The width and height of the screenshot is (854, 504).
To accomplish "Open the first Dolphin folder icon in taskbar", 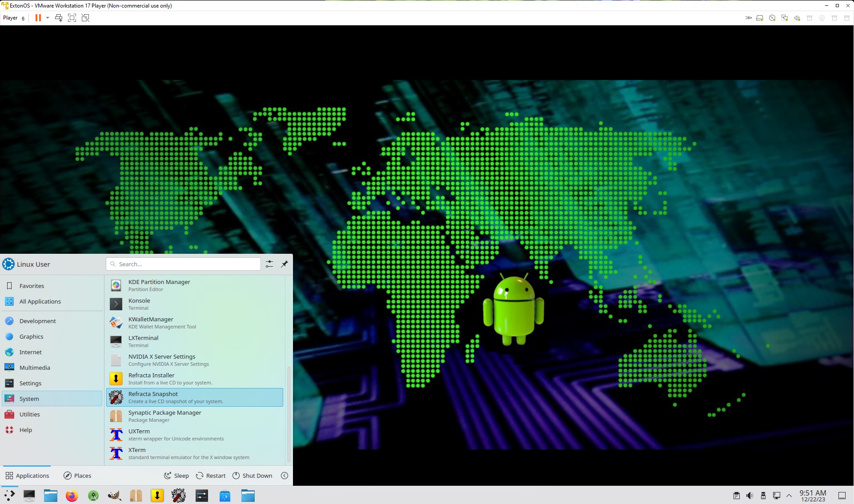I will pos(51,496).
